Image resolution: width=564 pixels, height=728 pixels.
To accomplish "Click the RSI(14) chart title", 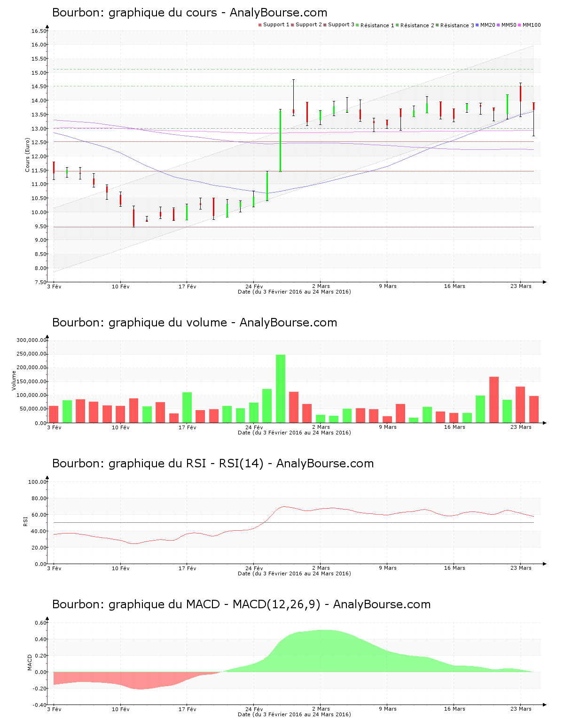I will coord(213,464).
